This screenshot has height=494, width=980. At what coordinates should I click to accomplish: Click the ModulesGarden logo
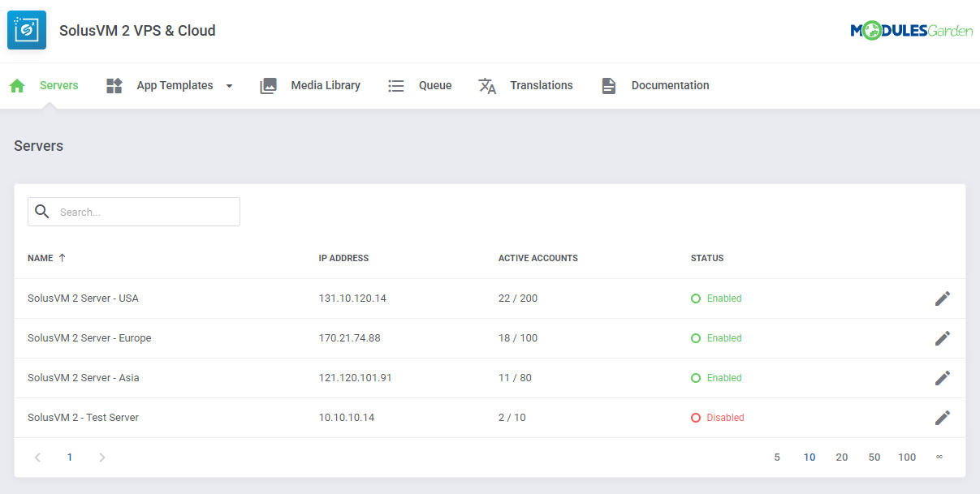pyautogui.click(x=911, y=31)
